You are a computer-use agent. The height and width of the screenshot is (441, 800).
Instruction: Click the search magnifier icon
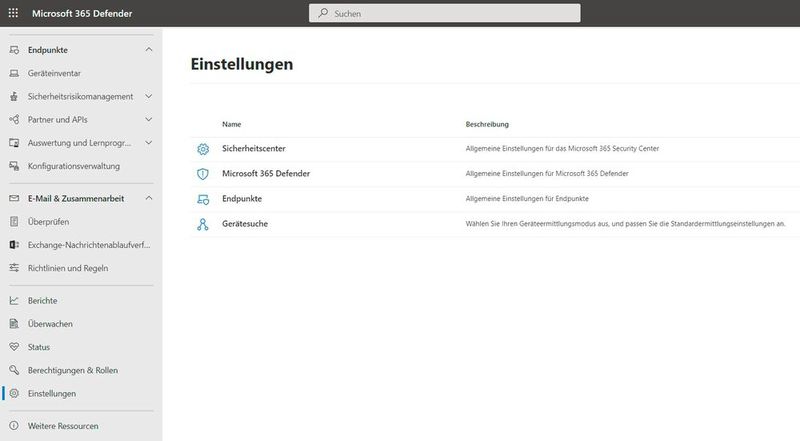(x=323, y=13)
